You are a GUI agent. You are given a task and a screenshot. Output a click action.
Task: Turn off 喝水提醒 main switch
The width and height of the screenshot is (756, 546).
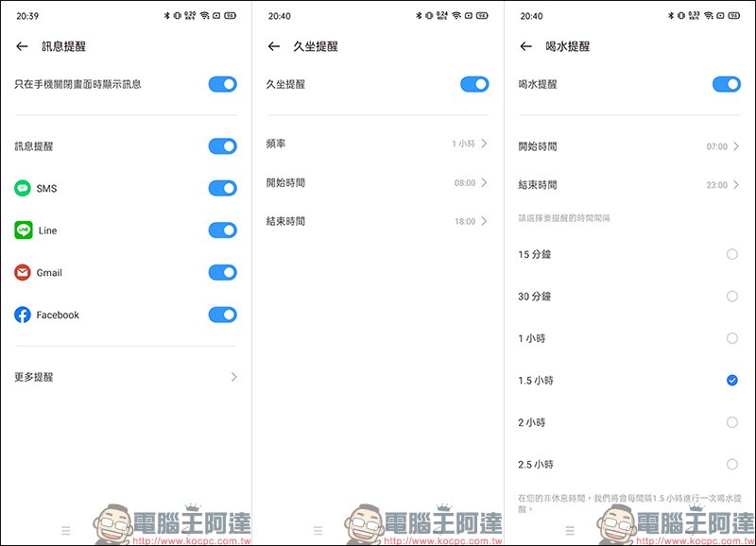[727, 84]
